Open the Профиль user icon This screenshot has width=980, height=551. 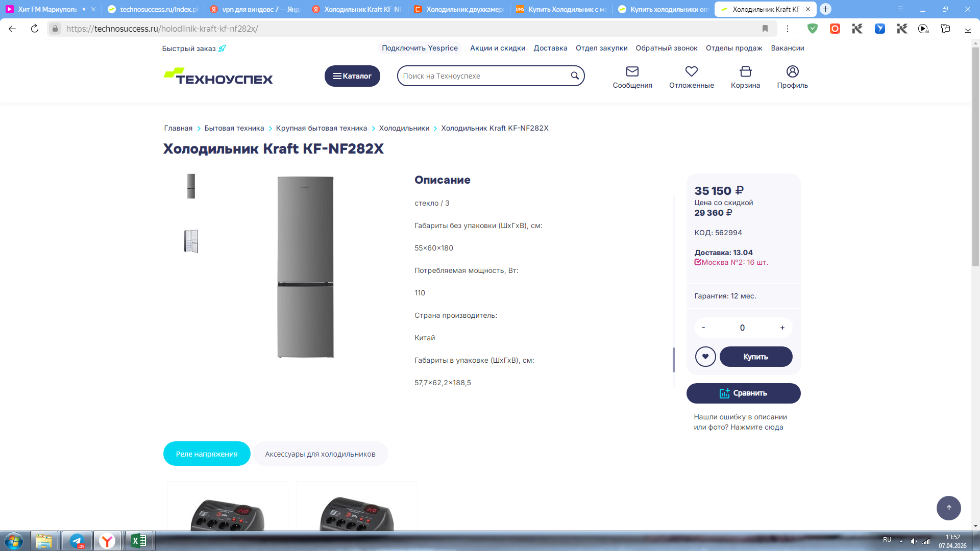click(792, 71)
